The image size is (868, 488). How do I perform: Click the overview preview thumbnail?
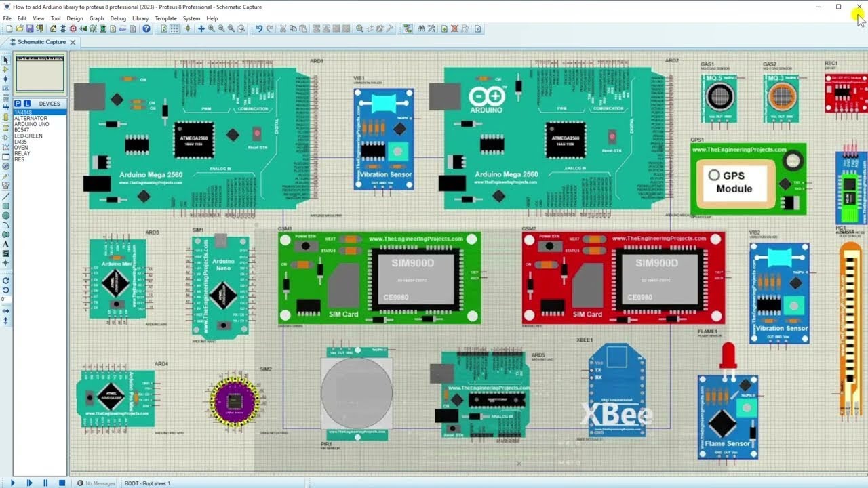click(40, 73)
